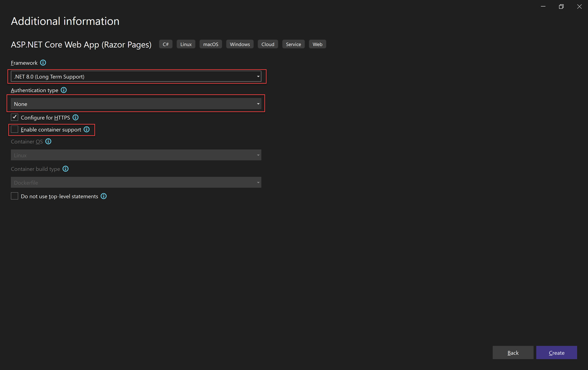Click the Linux platform tag icon
588x370 pixels.
(185, 44)
